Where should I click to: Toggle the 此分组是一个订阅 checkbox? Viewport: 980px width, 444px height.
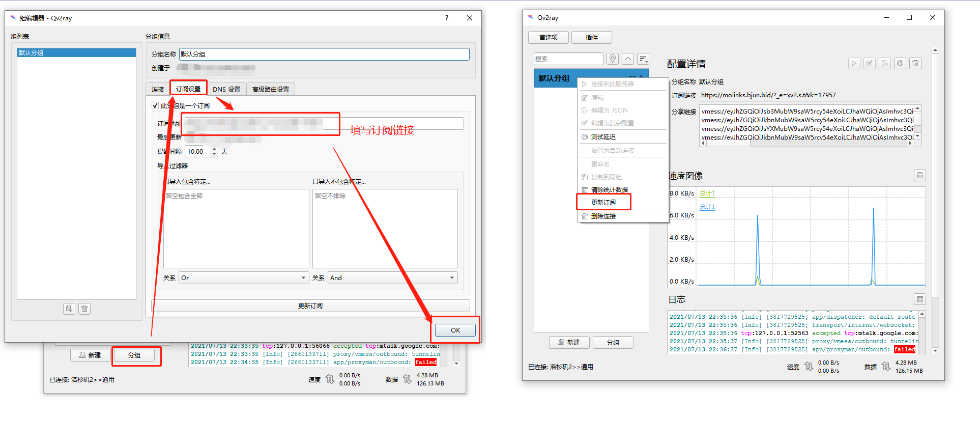(155, 106)
